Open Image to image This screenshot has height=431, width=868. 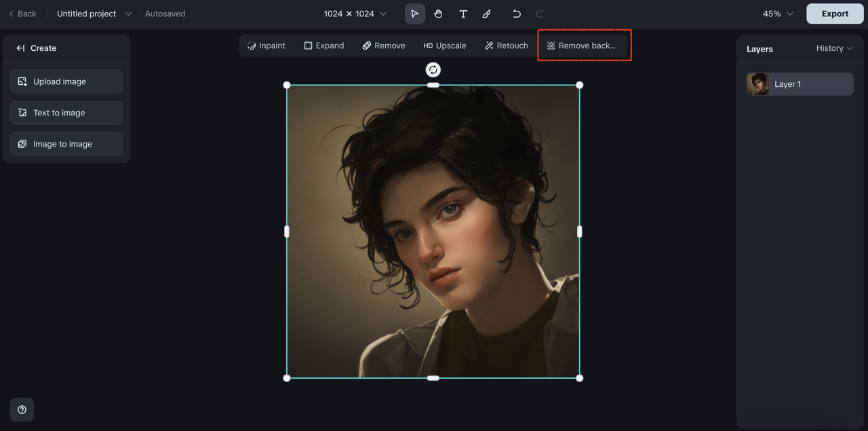click(x=66, y=144)
